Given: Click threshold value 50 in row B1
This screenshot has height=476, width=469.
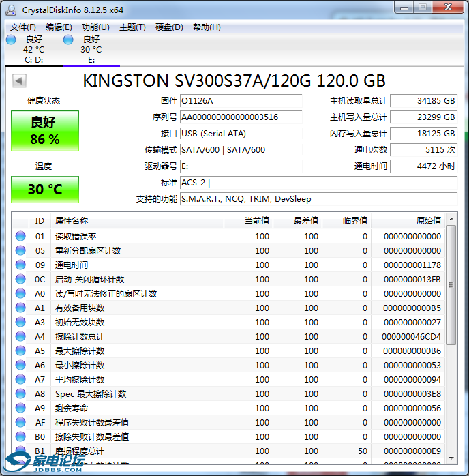Looking at the screenshot, I should point(363,451).
